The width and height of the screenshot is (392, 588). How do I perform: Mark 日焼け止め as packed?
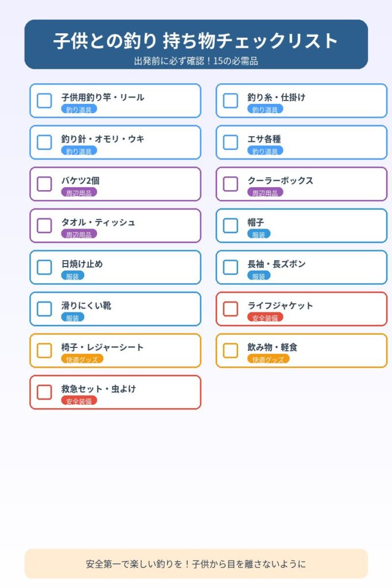(44, 267)
